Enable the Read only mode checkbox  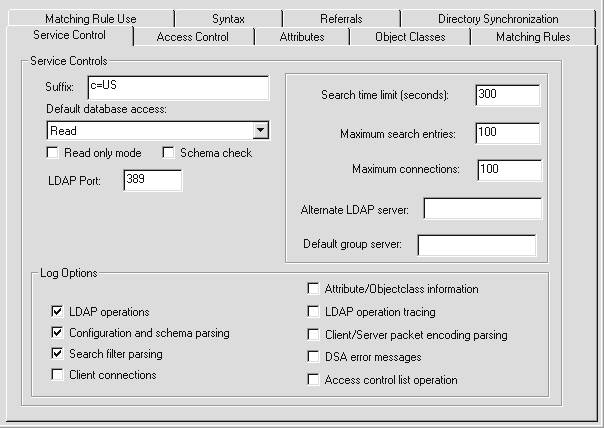click(x=53, y=153)
